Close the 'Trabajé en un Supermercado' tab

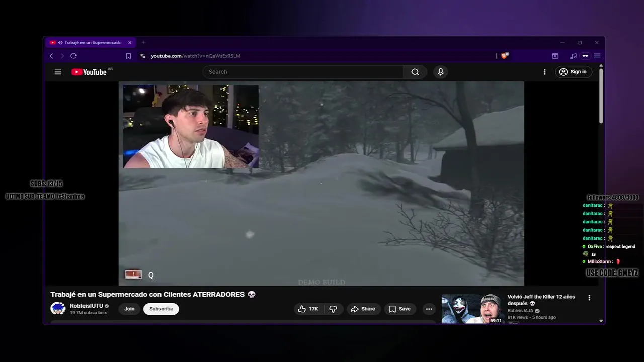click(130, 43)
